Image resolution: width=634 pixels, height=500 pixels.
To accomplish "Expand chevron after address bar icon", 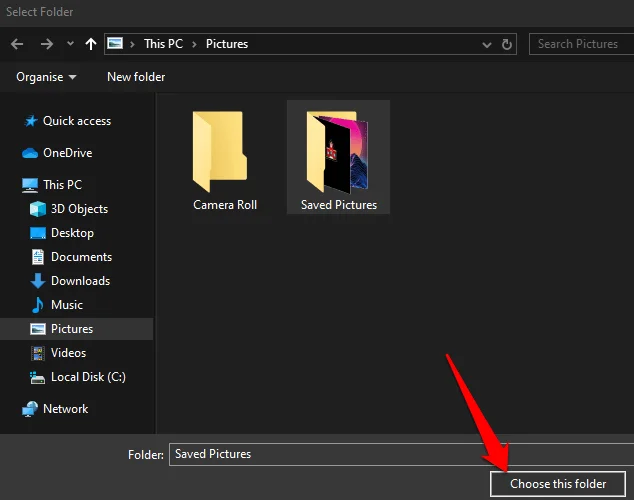I will click(x=132, y=44).
